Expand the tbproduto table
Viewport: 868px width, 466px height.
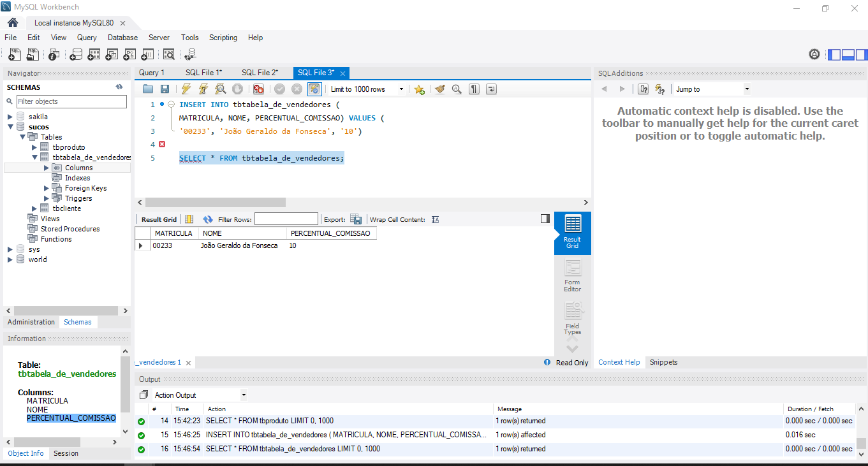coord(34,147)
